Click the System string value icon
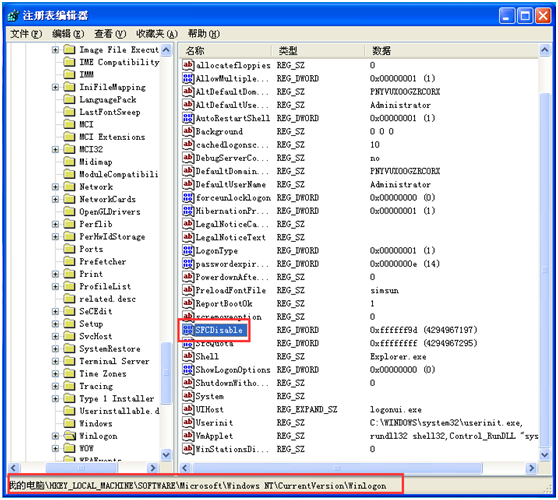This screenshot has width=558, height=500. click(x=188, y=396)
